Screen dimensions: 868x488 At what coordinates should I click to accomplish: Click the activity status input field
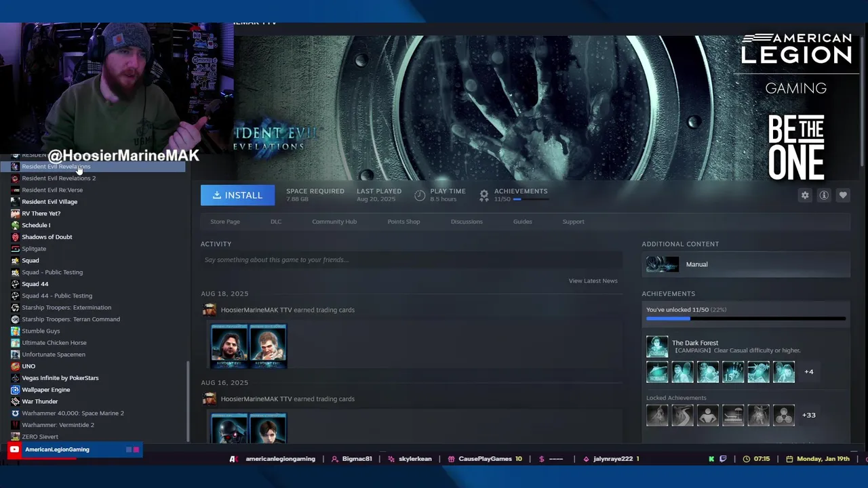(x=411, y=260)
